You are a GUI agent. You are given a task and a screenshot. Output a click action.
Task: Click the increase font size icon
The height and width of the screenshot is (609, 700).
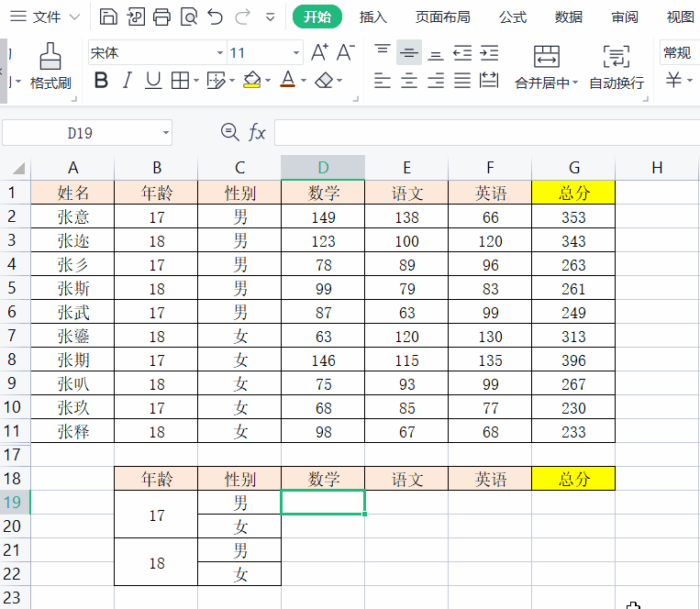tap(319, 52)
